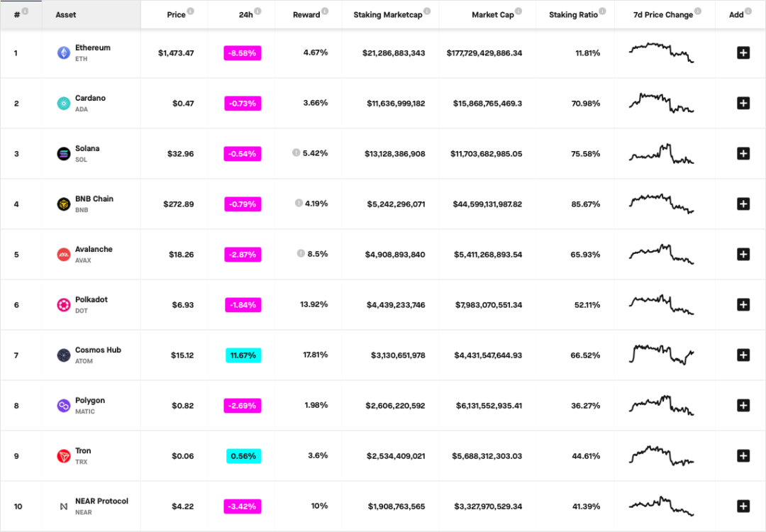The image size is (766, 532).
Task: Sort table by Asset column
Action: [65, 15]
